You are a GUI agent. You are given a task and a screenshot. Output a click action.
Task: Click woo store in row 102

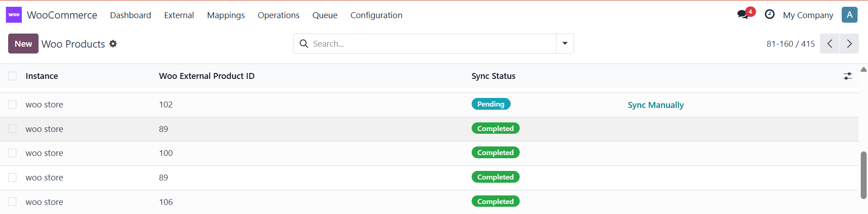[44, 104]
